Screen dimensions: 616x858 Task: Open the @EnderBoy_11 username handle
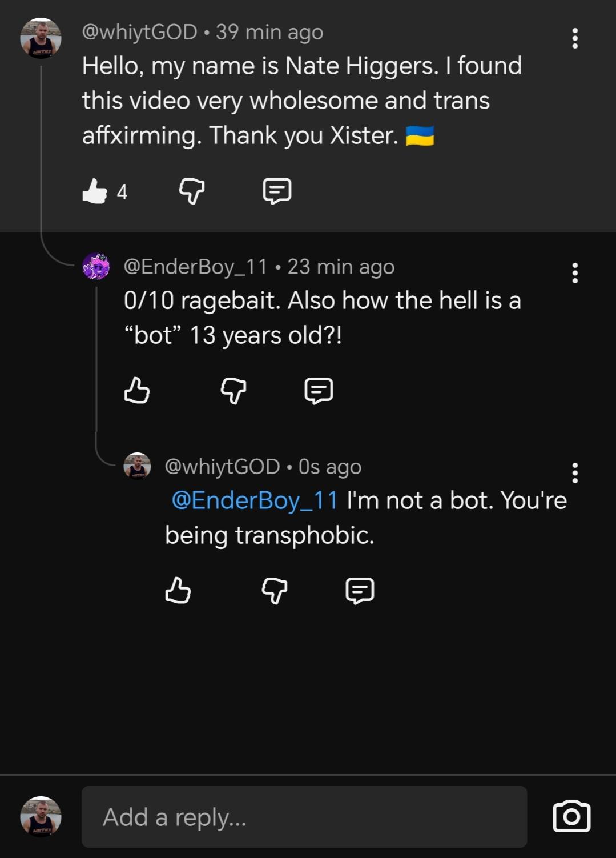(195, 267)
